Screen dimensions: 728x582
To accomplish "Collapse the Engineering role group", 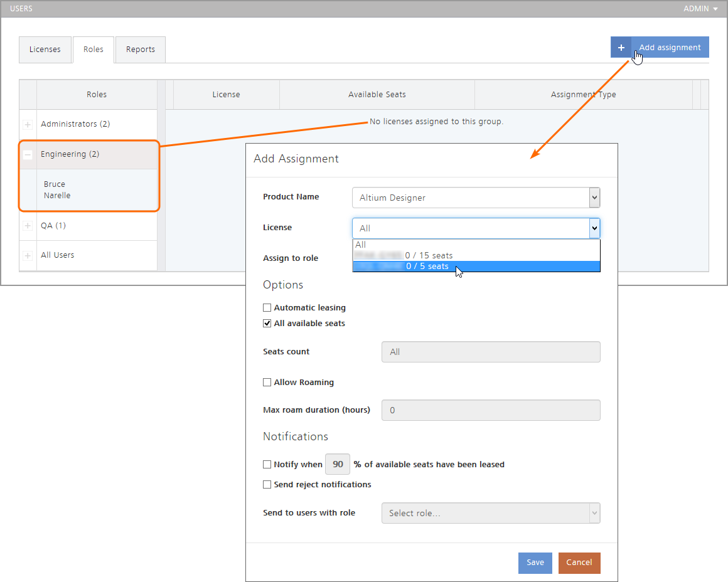I will click(28, 155).
